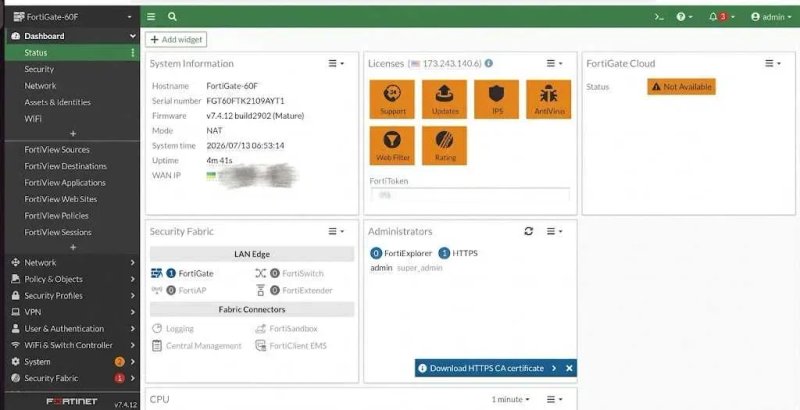Open Security Fabric widget options menu
Image resolution: width=800 pixels, height=410 pixels.
click(x=336, y=231)
